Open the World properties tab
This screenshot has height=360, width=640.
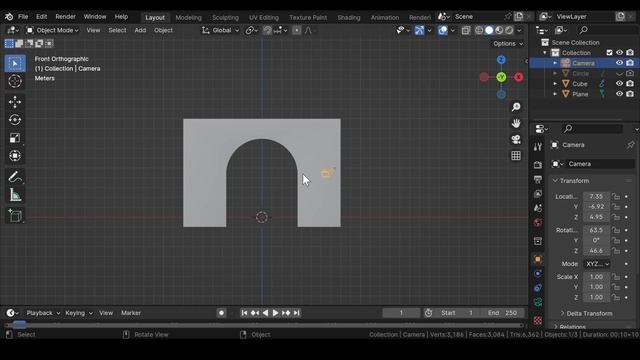pos(538,222)
